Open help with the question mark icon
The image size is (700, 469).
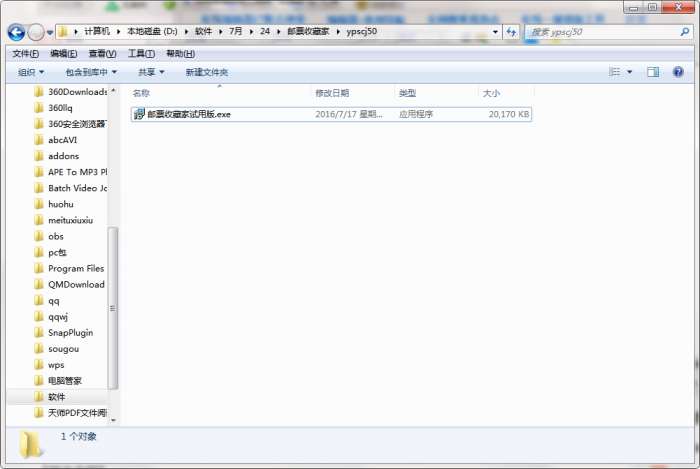678,72
